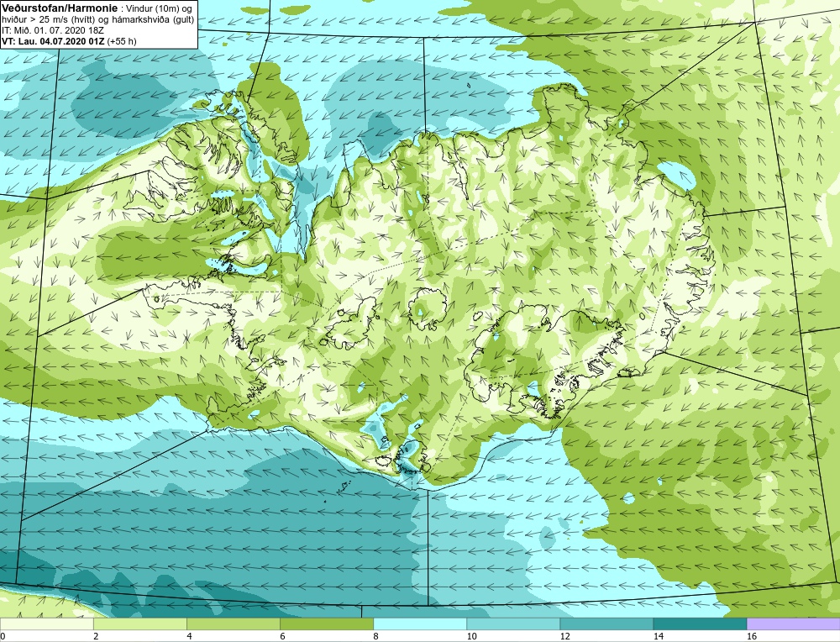The image size is (840, 642).
Task: Click the purple legend swatch above 16 m/s
Action: [793, 624]
